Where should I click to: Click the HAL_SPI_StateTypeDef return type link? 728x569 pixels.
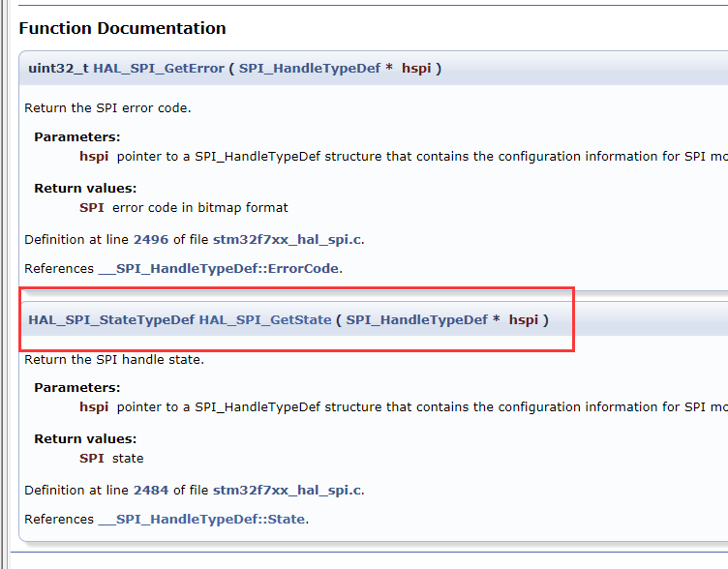[x=111, y=319]
